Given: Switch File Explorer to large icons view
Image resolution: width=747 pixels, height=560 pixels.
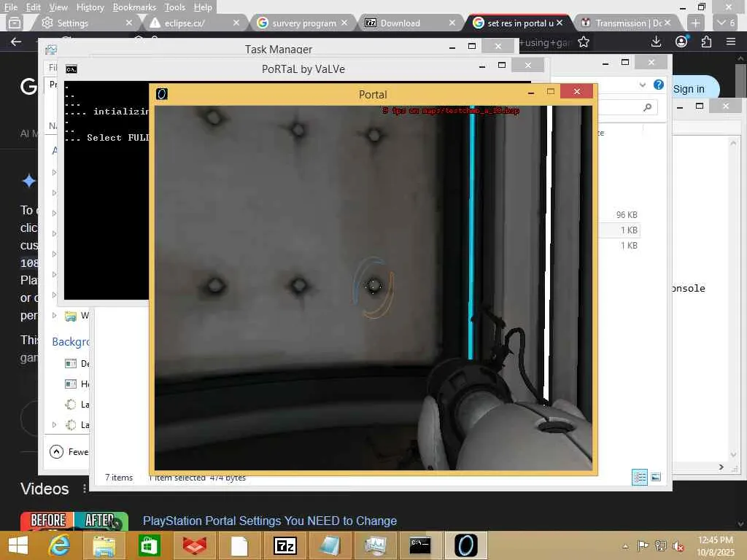Looking at the screenshot, I should [656, 477].
